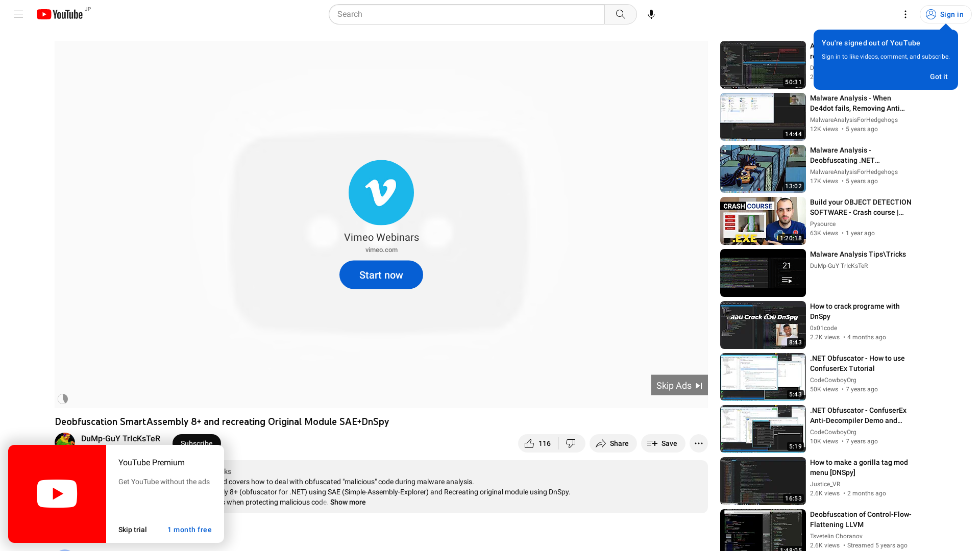This screenshot has height=551, width=980.
Task: Click the ad info circle icon
Action: (63, 399)
